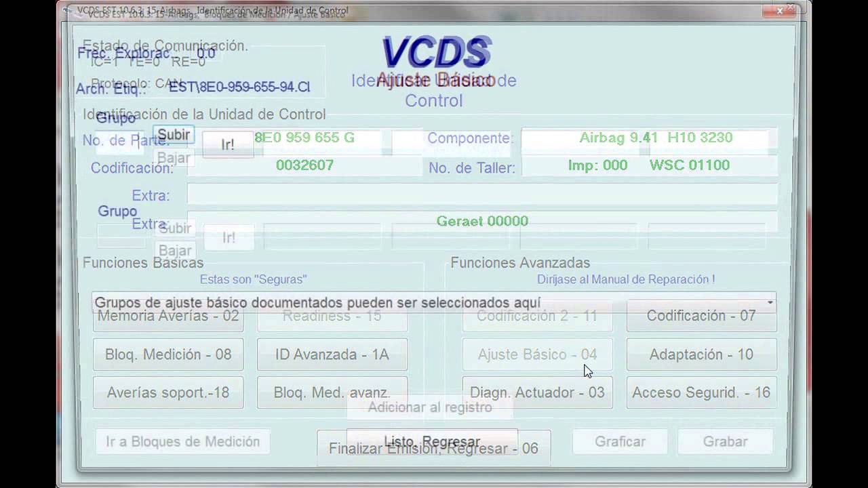The height and width of the screenshot is (488, 868).
Task: Select ID Avanzada - 1A
Action: [x=332, y=354]
